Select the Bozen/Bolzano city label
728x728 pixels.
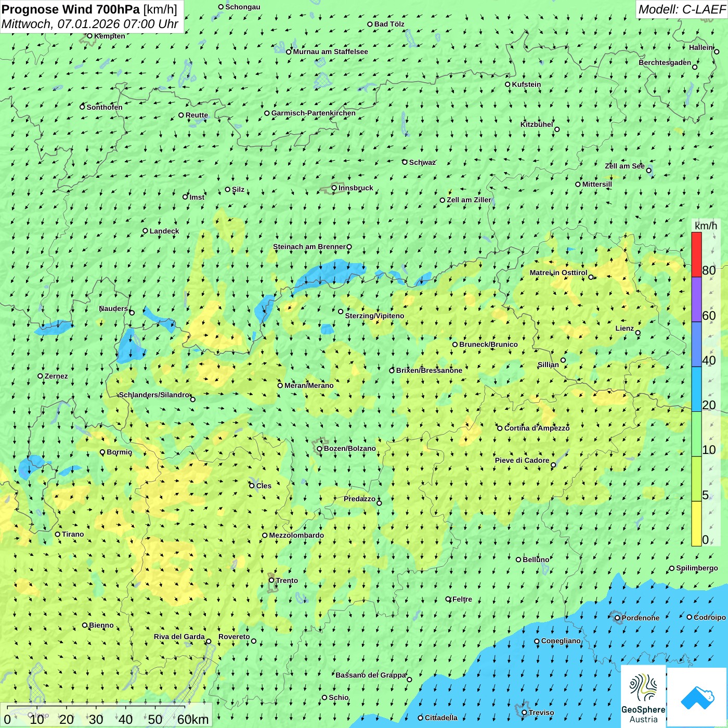(350, 448)
